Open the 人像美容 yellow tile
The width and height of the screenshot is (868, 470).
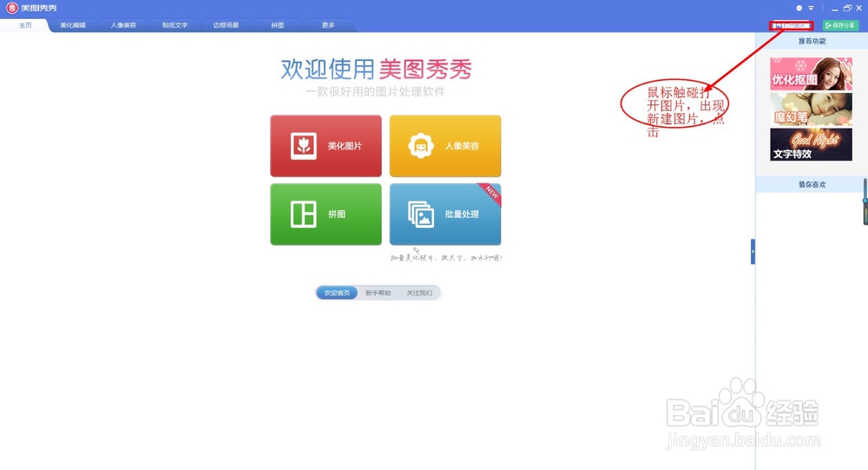coord(445,146)
